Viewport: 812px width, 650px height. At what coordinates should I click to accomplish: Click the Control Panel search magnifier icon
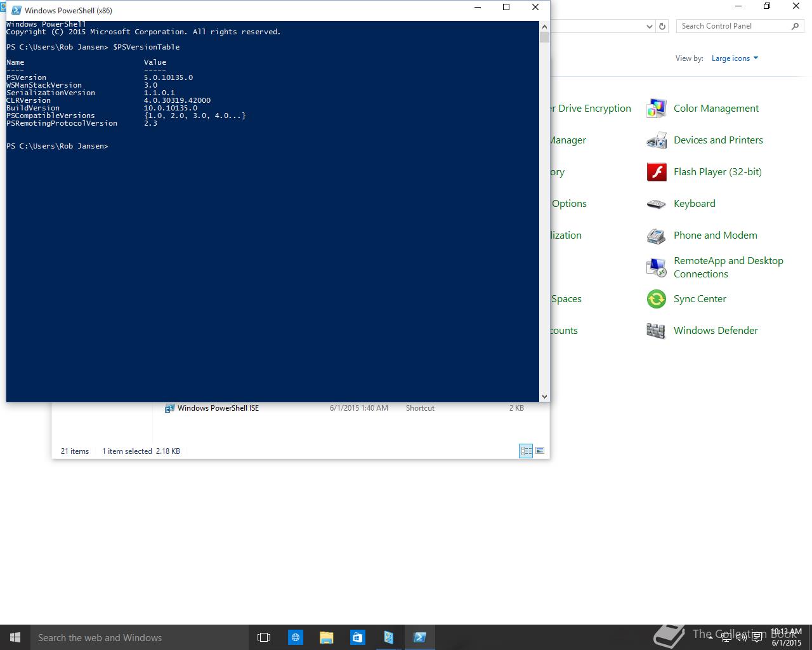pos(795,26)
